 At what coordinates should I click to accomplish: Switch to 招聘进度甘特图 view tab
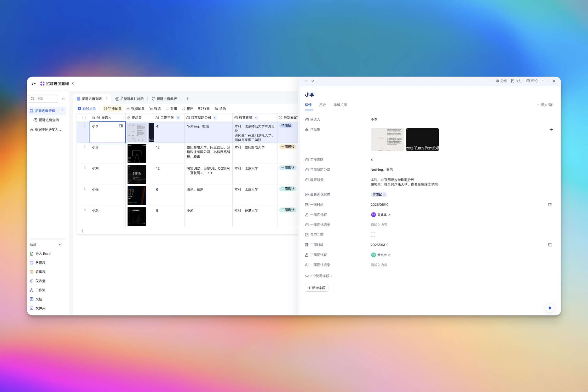(x=129, y=99)
